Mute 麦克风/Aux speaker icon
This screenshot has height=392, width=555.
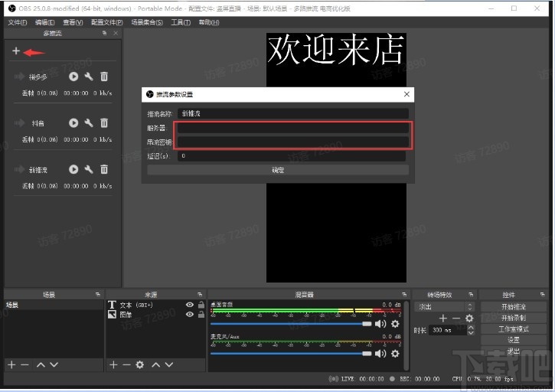[x=380, y=354]
